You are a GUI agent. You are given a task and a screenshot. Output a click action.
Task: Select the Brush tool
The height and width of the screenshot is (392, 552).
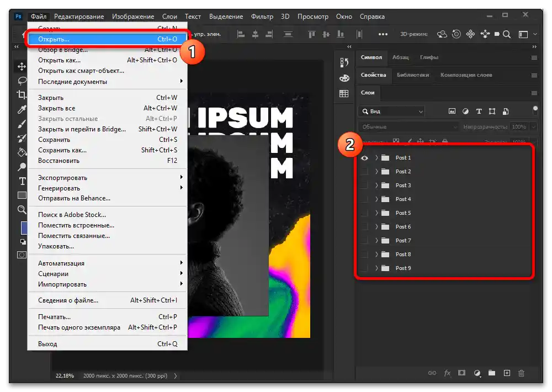[x=22, y=124]
